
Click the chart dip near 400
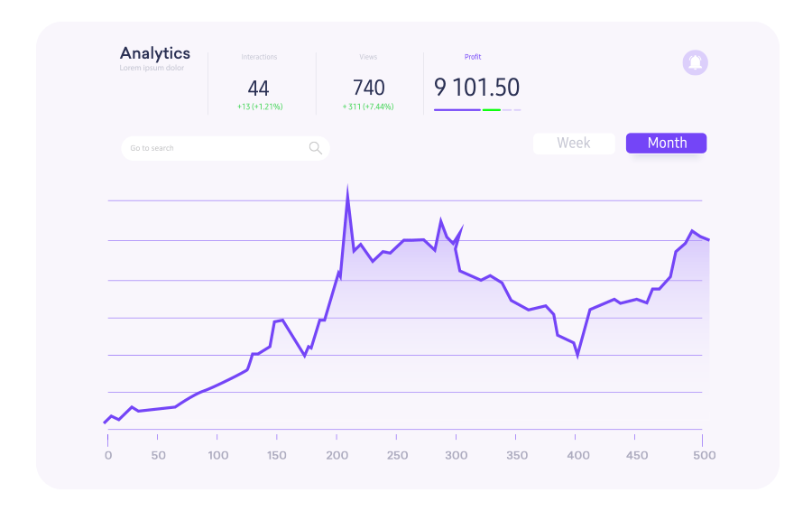click(577, 355)
